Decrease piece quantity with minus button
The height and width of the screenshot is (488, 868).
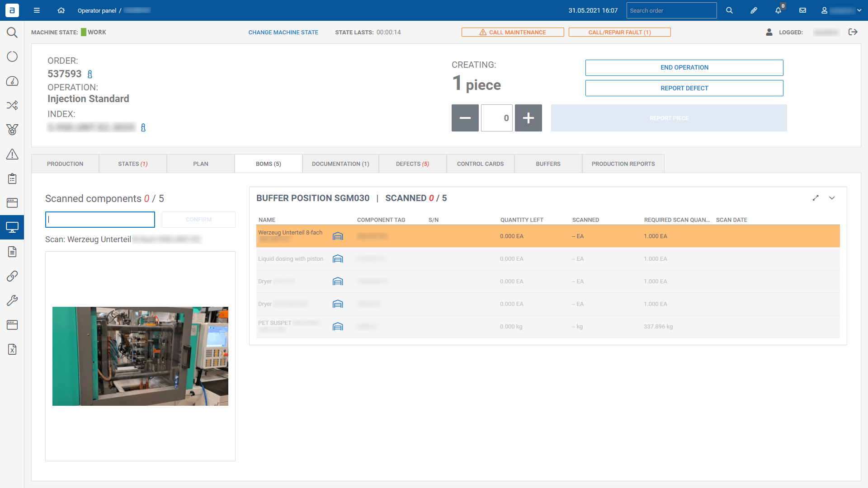[465, 118]
